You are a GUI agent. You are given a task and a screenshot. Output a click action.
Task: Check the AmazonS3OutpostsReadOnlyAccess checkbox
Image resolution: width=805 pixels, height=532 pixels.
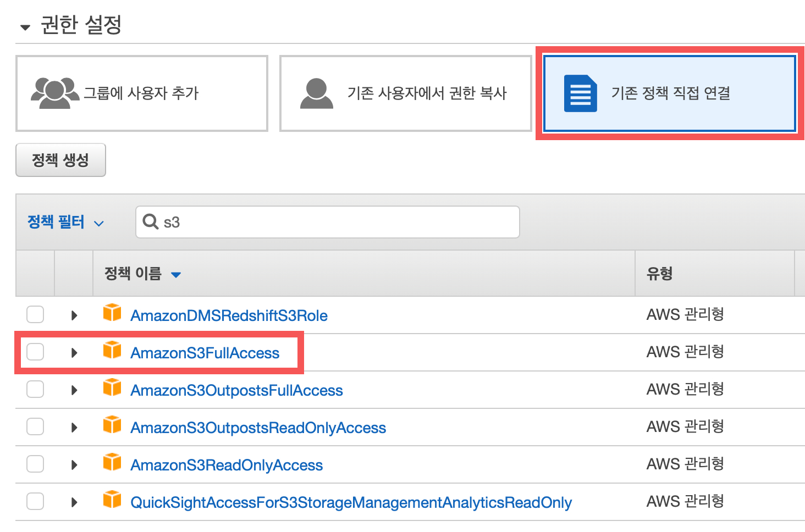[35, 426]
